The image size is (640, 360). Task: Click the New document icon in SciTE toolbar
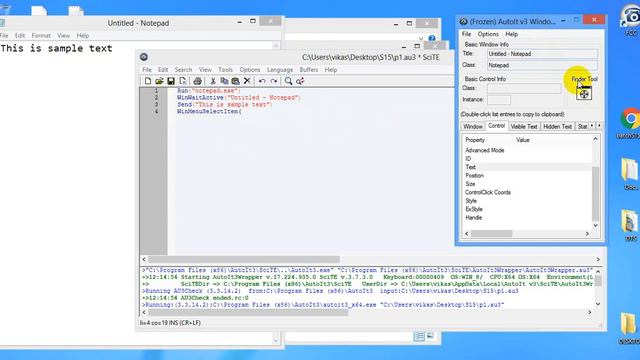tap(148, 81)
